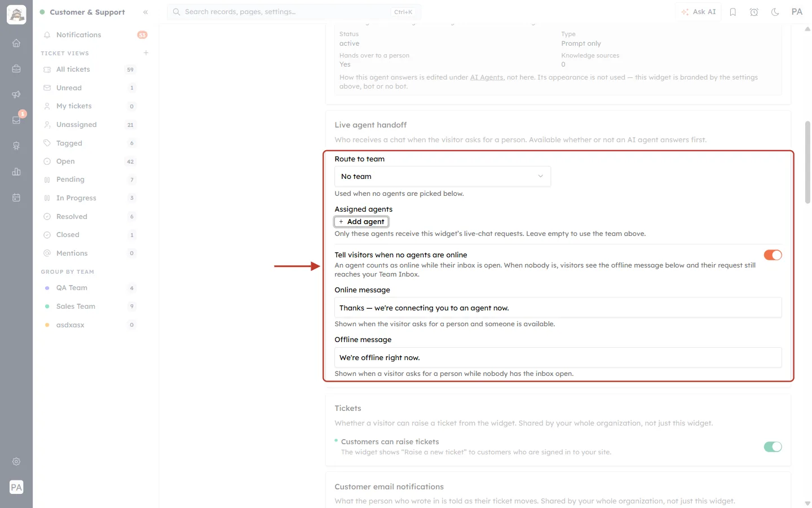Follow the AI Agents link
This screenshot has width=812, height=508.
pos(487,77)
